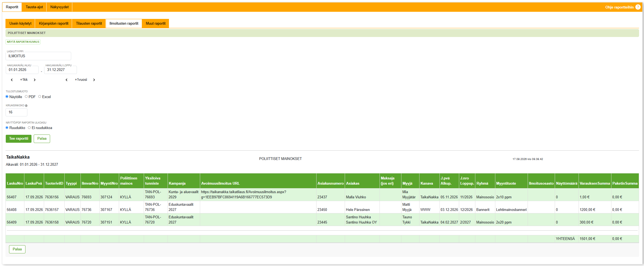
Task: Click the Kirjaisinkoko font size field
Action: [x=16, y=112]
